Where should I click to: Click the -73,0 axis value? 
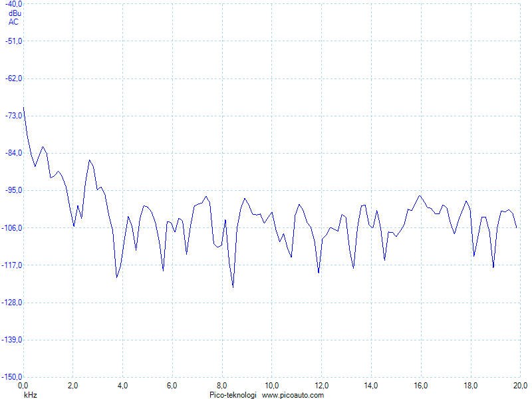pyautogui.click(x=13, y=116)
